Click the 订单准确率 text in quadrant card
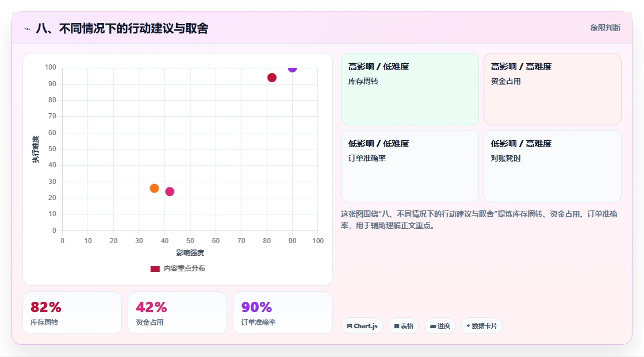Screen dimensions: 644x357 pyautogui.click(x=367, y=158)
